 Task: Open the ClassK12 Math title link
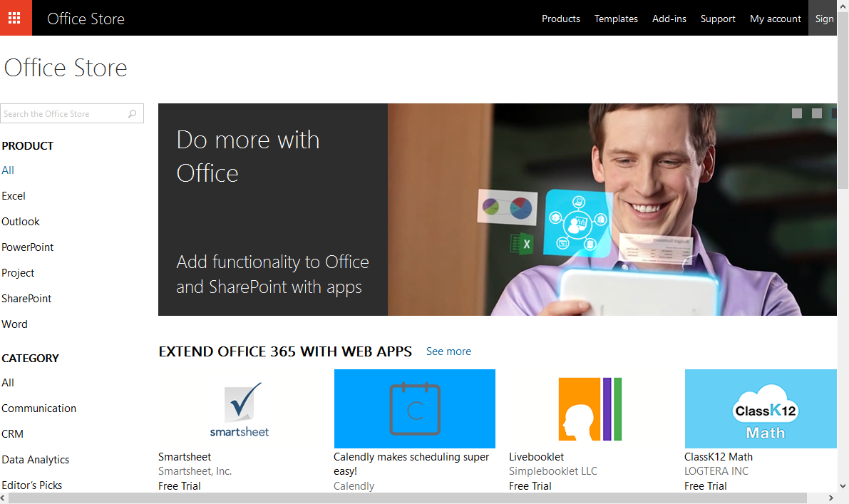click(x=719, y=457)
